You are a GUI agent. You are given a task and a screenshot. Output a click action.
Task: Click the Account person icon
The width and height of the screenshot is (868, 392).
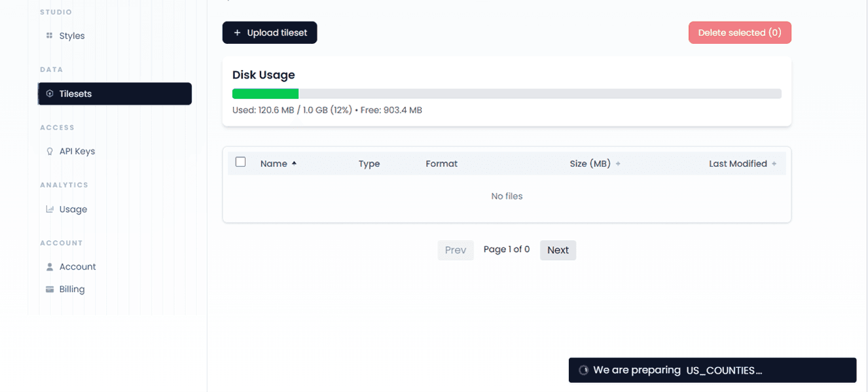coord(50,266)
